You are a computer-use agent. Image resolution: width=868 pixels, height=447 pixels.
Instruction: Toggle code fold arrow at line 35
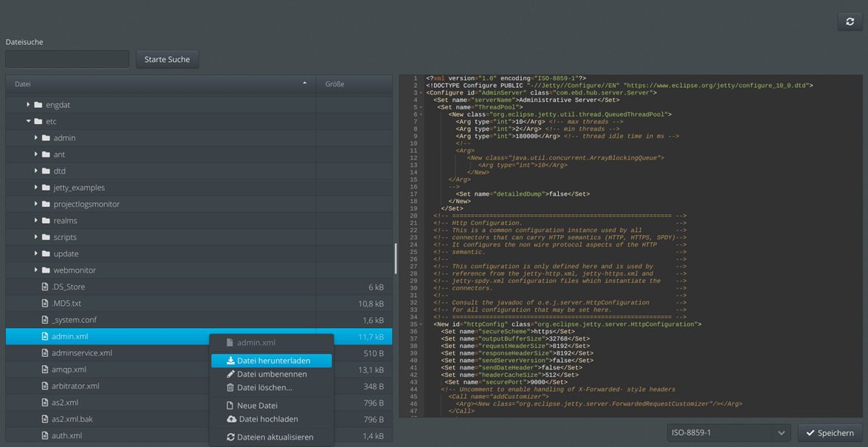tap(421, 324)
